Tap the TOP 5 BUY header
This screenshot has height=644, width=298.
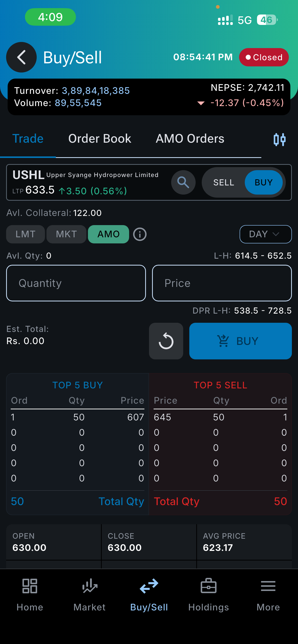coord(77,385)
